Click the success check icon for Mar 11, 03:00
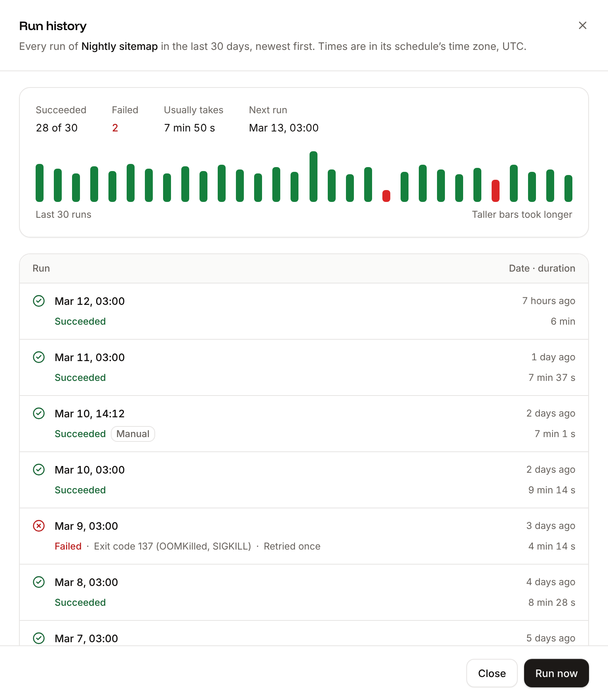608x700 pixels. click(x=39, y=358)
